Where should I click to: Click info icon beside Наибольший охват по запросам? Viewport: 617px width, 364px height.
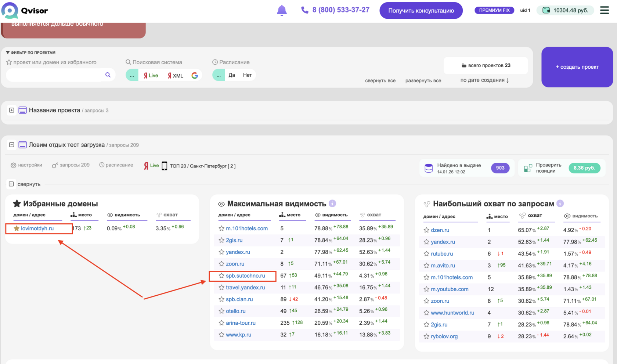click(x=560, y=203)
